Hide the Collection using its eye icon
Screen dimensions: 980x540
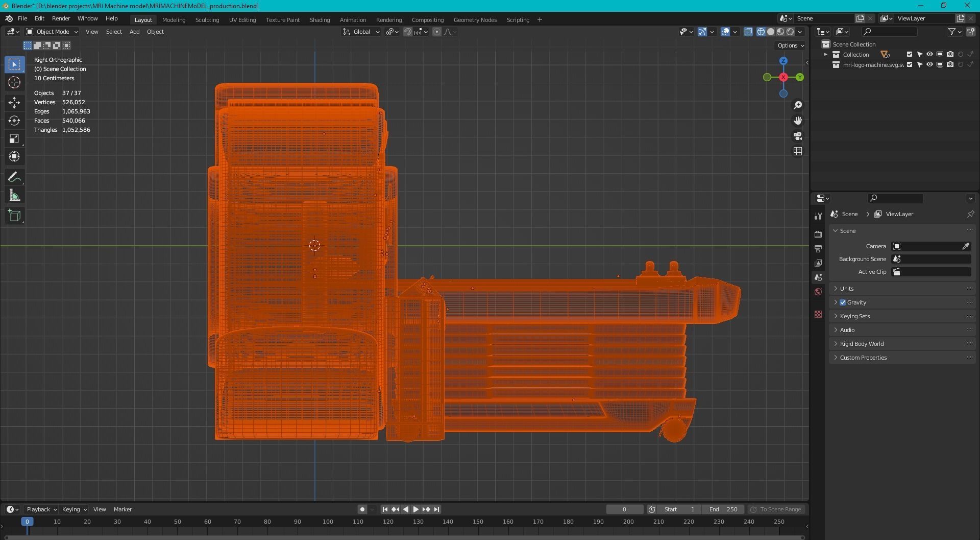(929, 55)
